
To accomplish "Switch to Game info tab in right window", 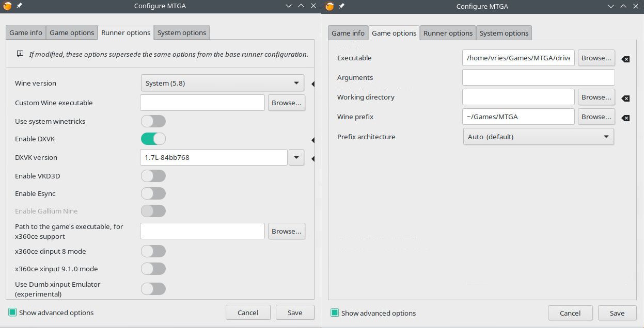I will click(x=348, y=33).
